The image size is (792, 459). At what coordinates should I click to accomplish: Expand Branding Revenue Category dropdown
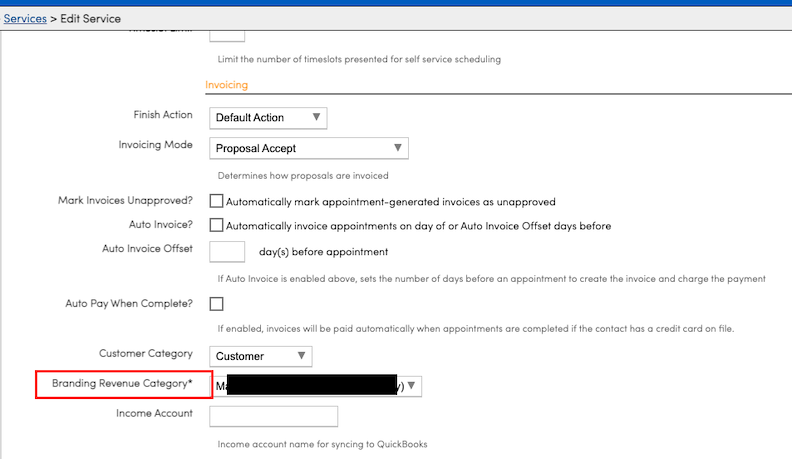point(316,386)
